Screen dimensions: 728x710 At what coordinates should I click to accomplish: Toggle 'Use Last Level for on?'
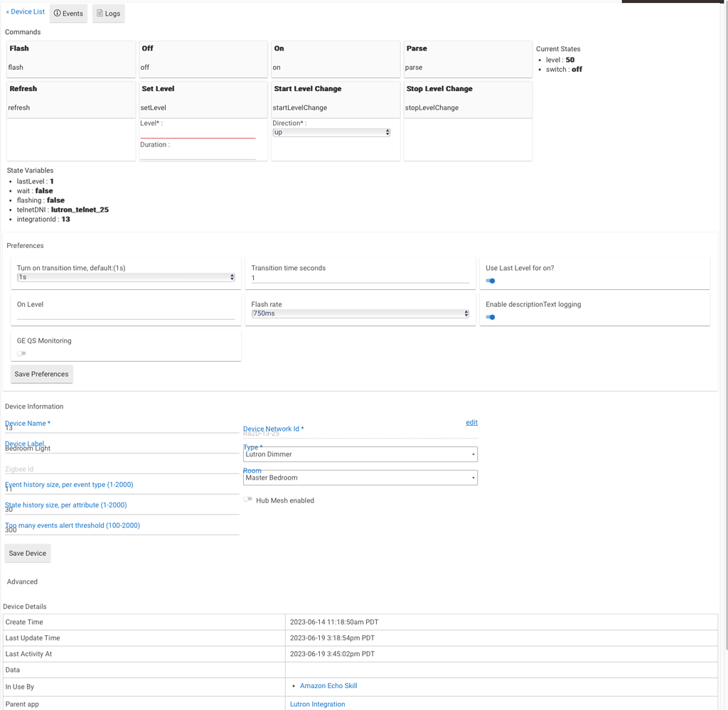[491, 281]
